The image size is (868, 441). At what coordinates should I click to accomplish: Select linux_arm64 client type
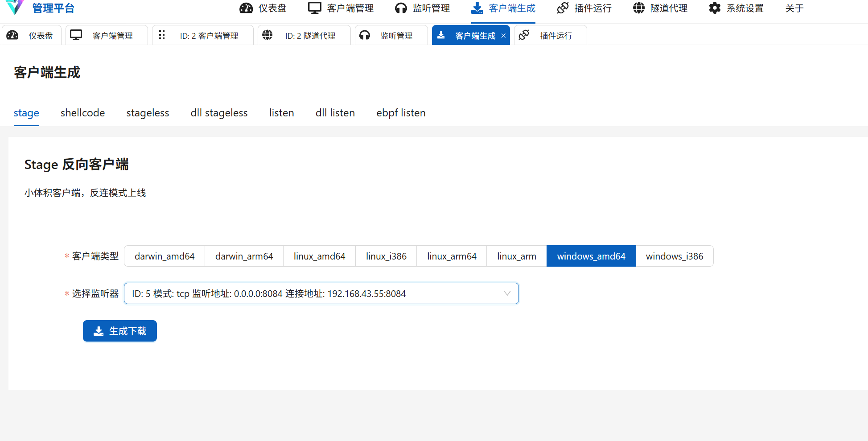point(452,256)
